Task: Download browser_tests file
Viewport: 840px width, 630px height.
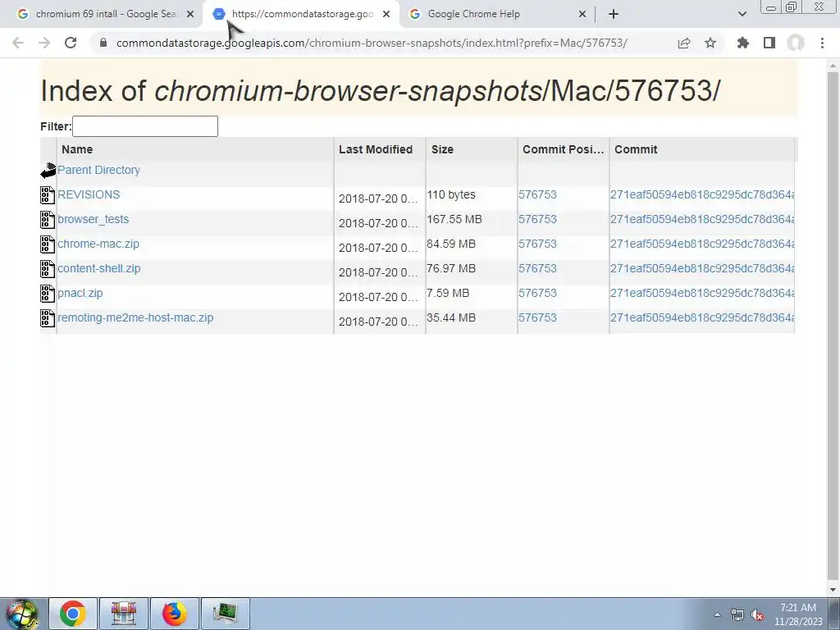Action: (x=93, y=219)
